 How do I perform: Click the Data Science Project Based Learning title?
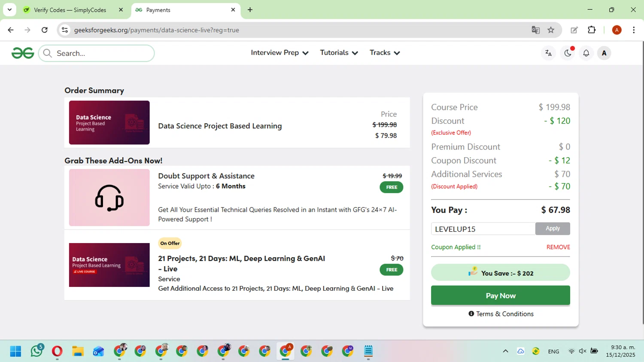click(x=220, y=126)
